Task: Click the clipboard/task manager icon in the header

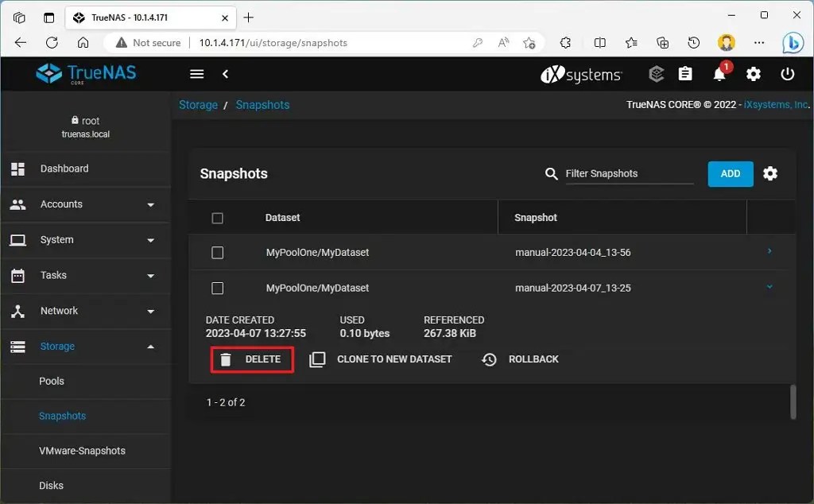Action: tap(685, 74)
